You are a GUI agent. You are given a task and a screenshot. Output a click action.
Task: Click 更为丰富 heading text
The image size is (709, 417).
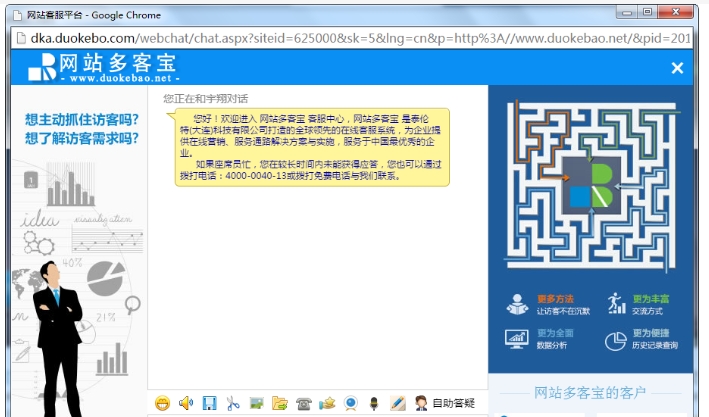click(651, 299)
